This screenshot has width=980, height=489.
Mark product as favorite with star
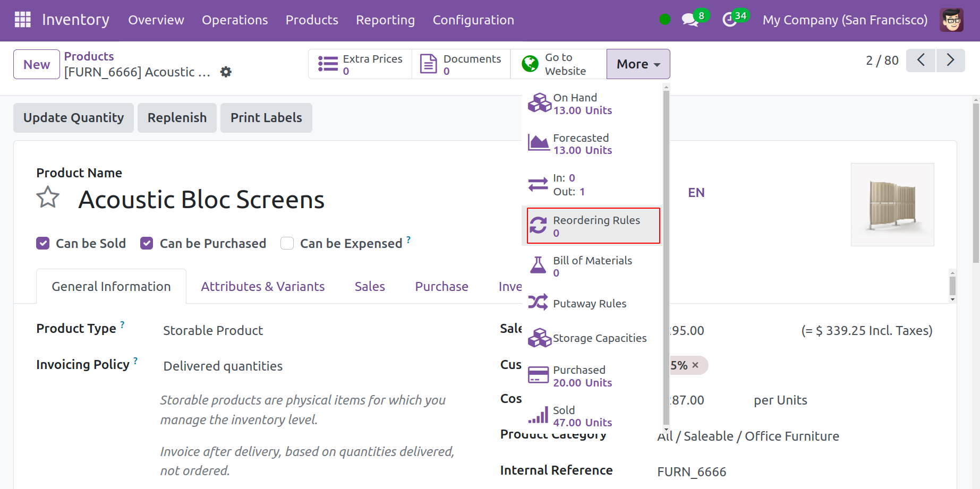point(48,198)
